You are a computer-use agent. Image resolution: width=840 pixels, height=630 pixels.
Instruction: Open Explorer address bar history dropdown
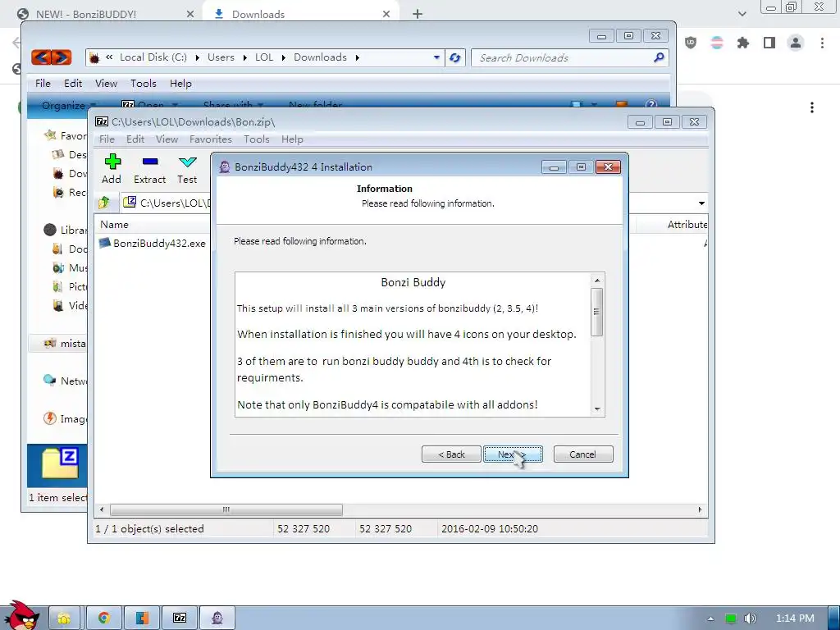click(436, 57)
